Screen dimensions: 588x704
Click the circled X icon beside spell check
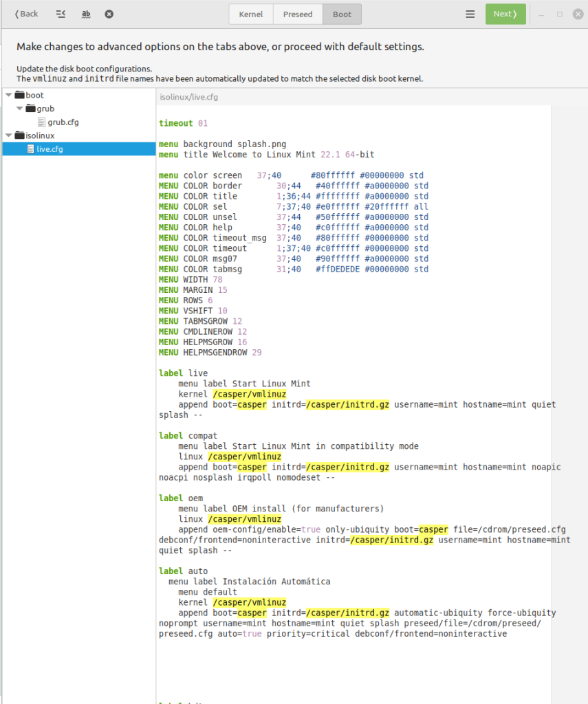pos(109,14)
